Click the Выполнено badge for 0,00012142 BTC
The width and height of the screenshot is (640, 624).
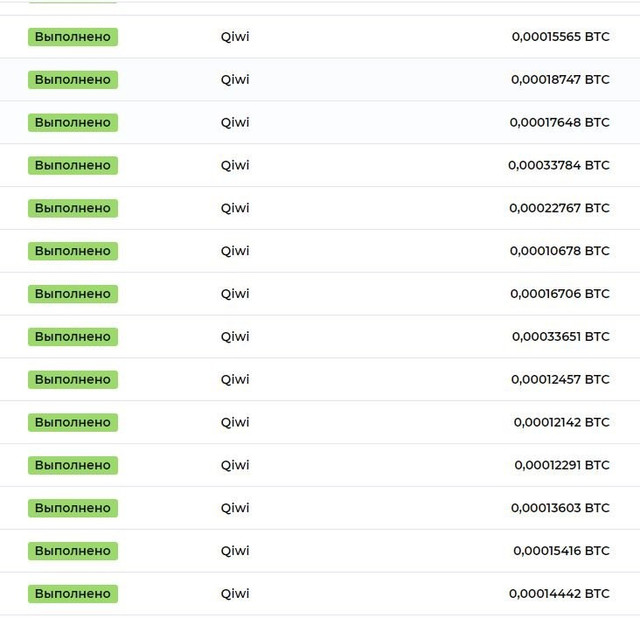[x=73, y=423]
